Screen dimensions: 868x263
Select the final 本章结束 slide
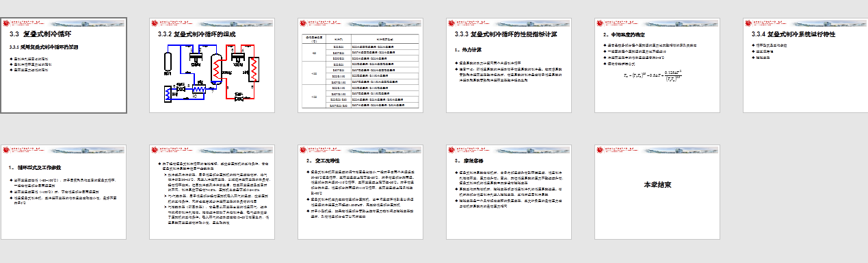(657, 192)
